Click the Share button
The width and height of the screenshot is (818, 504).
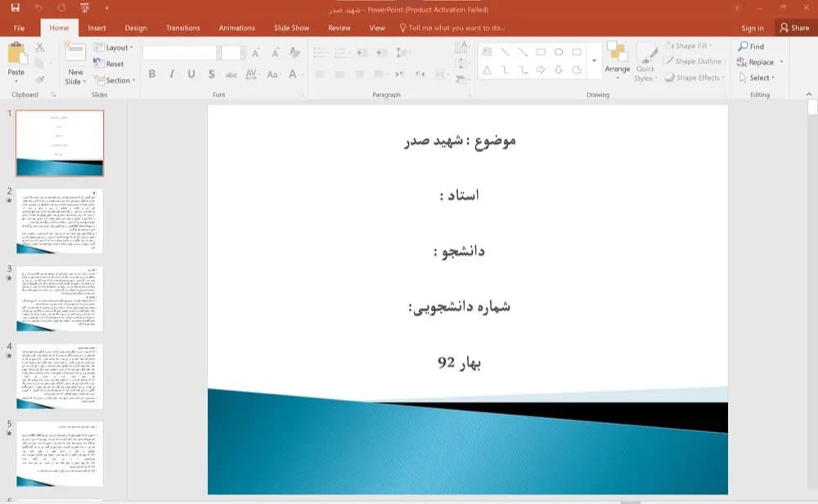click(x=794, y=28)
